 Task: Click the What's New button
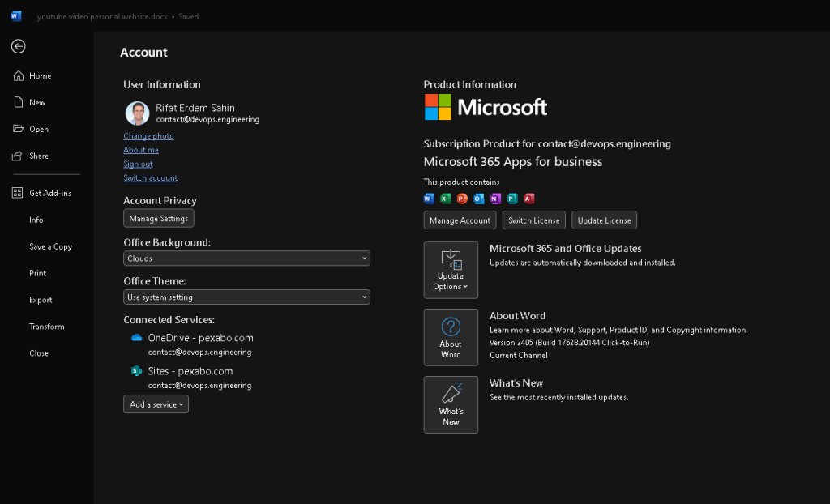[x=451, y=404]
